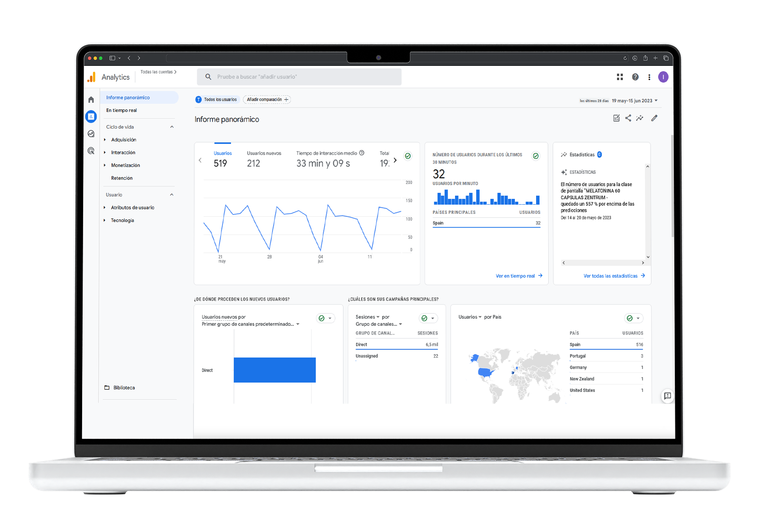Open a new browser tab with plus icon
Screen dimensions: 760x532
click(656, 58)
